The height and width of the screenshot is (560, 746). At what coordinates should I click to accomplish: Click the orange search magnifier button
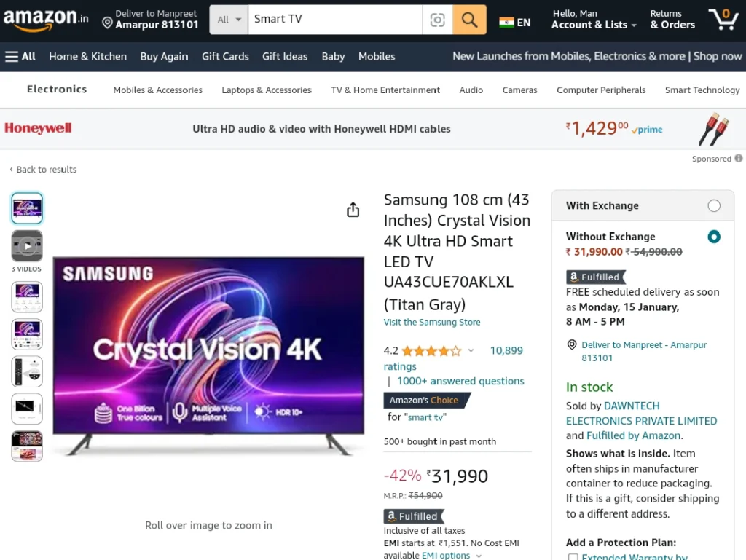469,20
